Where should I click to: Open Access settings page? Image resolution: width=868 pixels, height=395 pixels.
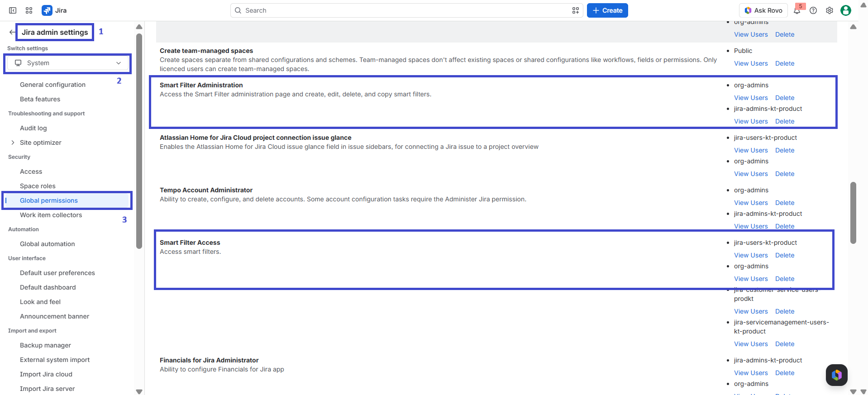click(x=31, y=171)
